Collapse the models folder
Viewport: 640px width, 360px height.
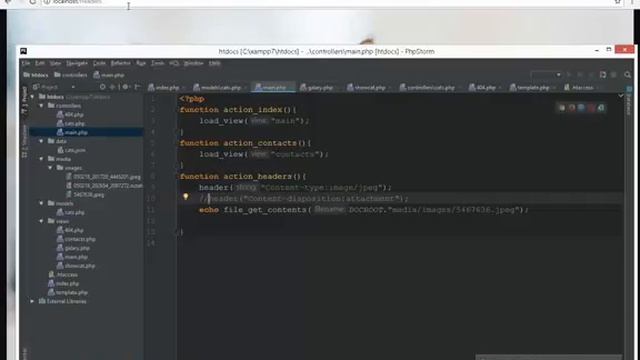(x=41, y=203)
